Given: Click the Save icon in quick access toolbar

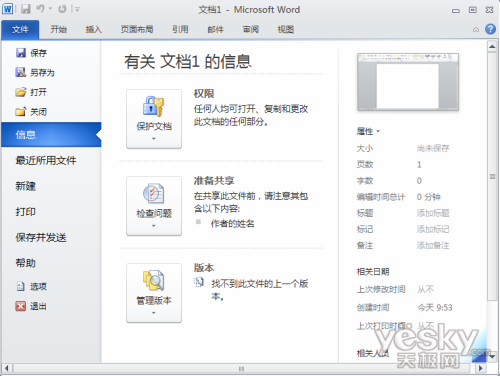Looking at the screenshot, I should (x=25, y=9).
